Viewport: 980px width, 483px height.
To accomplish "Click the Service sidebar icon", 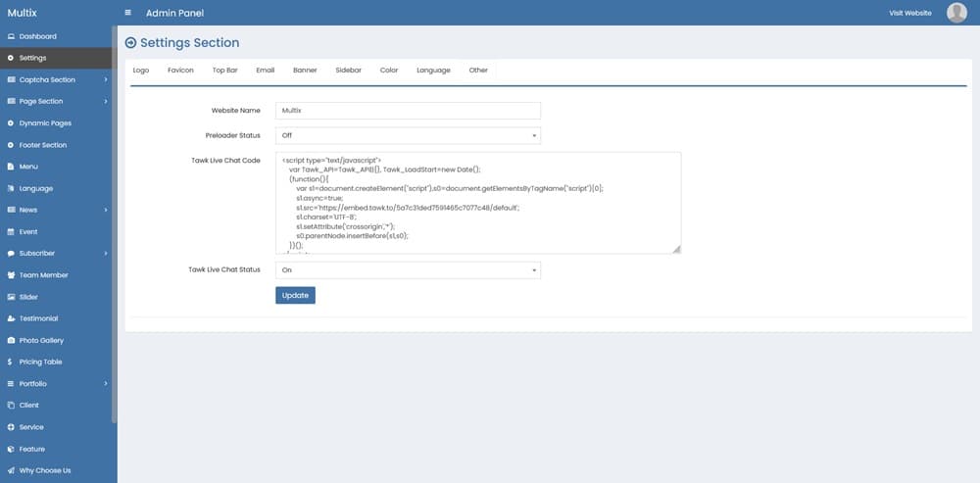I will [11, 427].
